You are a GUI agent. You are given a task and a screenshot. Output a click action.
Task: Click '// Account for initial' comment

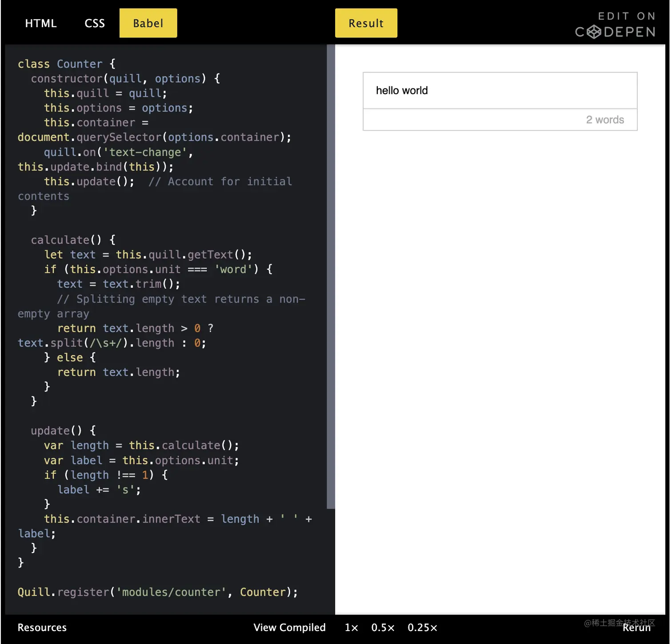coord(220,181)
